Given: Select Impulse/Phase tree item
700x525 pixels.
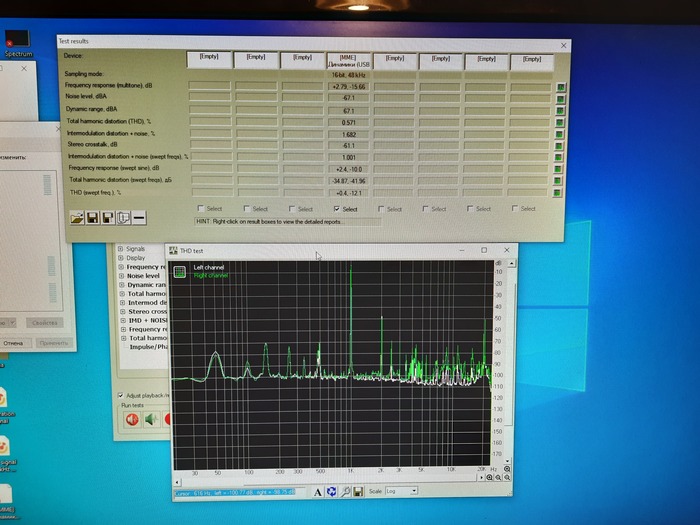Looking at the screenshot, I should click(149, 347).
